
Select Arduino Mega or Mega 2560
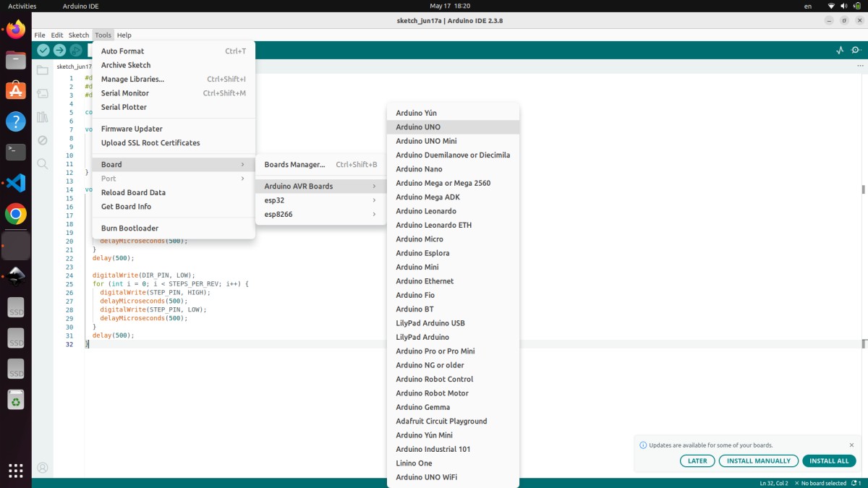(453, 183)
